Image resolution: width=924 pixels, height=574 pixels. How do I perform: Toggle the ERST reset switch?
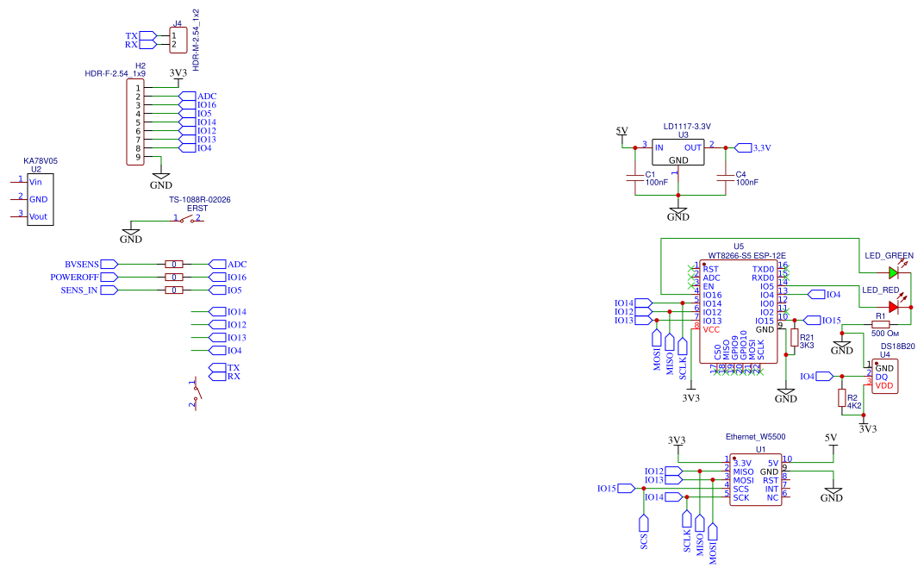click(x=186, y=218)
